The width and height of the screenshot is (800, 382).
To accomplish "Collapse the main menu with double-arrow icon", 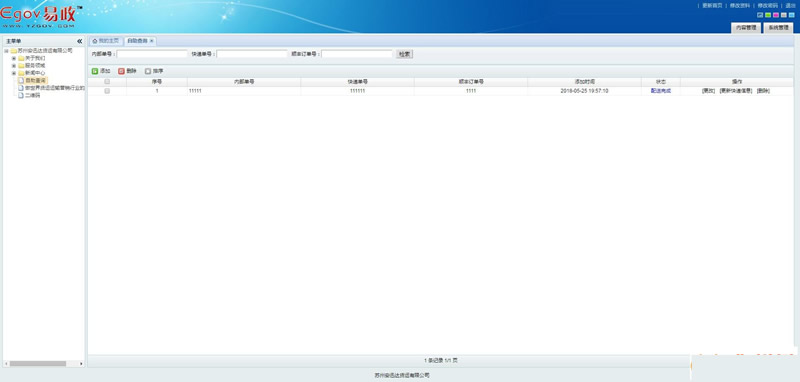I will coord(80,41).
